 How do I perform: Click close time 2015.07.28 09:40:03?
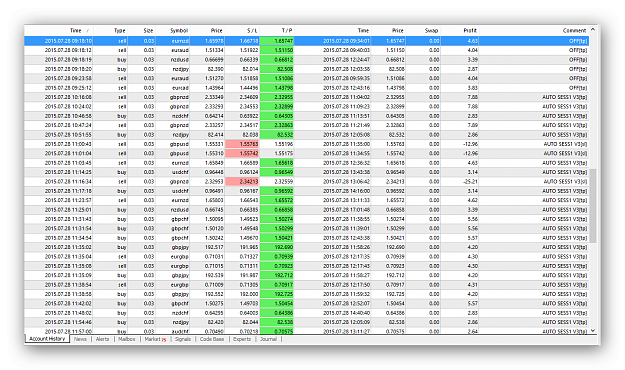pyautogui.click(x=346, y=50)
